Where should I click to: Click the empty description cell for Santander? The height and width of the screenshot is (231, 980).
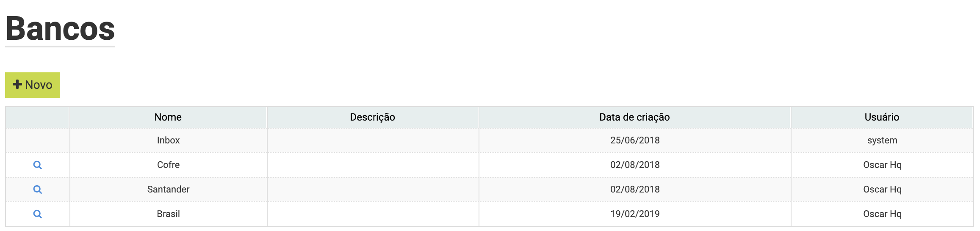pyautogui.click(x=373, y=190)
